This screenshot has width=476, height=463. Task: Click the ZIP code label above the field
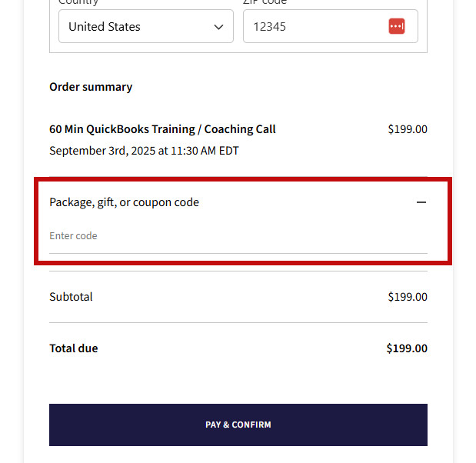[x=265, y=3]
